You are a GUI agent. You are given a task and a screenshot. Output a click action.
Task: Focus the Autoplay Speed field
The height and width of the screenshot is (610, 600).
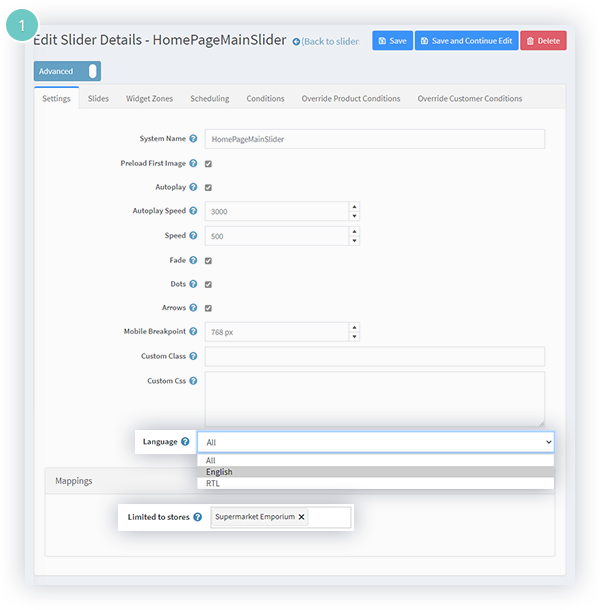coord(277,211)
